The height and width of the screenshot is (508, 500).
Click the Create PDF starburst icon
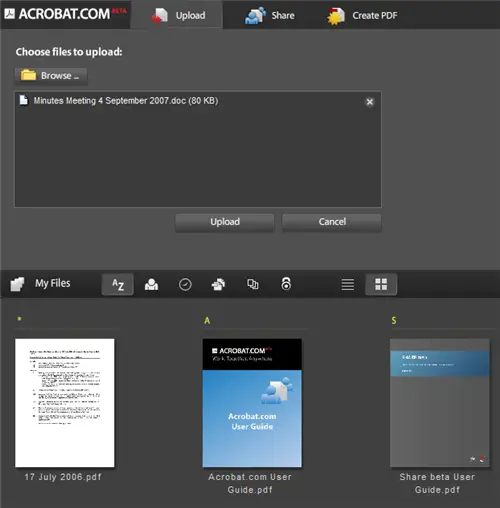(x=336, y=16)
